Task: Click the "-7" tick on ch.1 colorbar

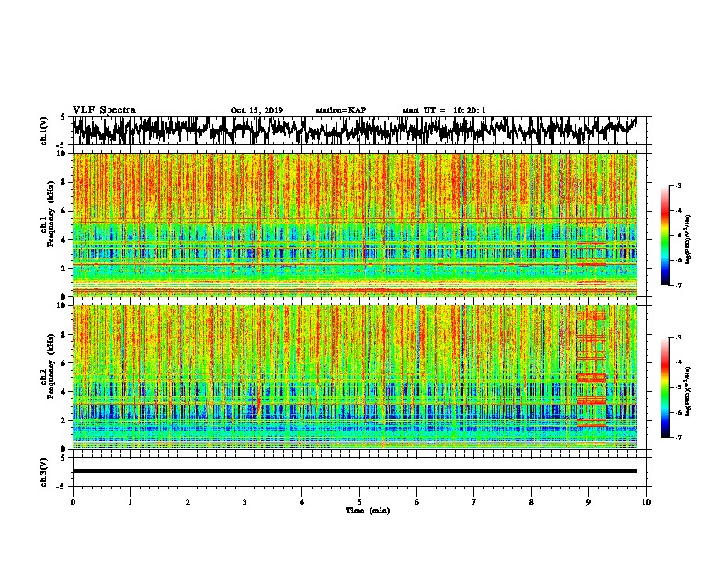Action: (x=677, y=285)
